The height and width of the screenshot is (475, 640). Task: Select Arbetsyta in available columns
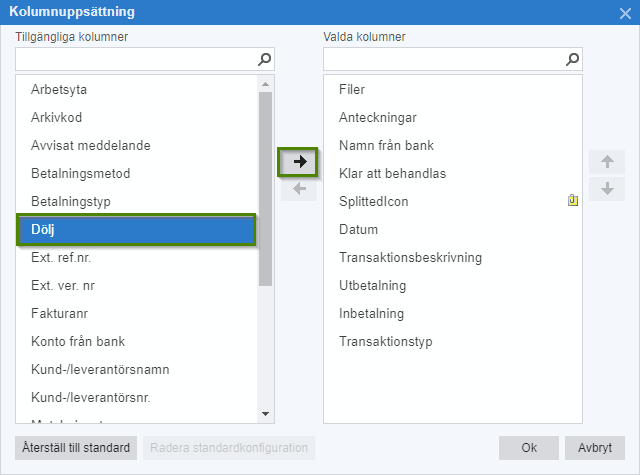(59, 90)
